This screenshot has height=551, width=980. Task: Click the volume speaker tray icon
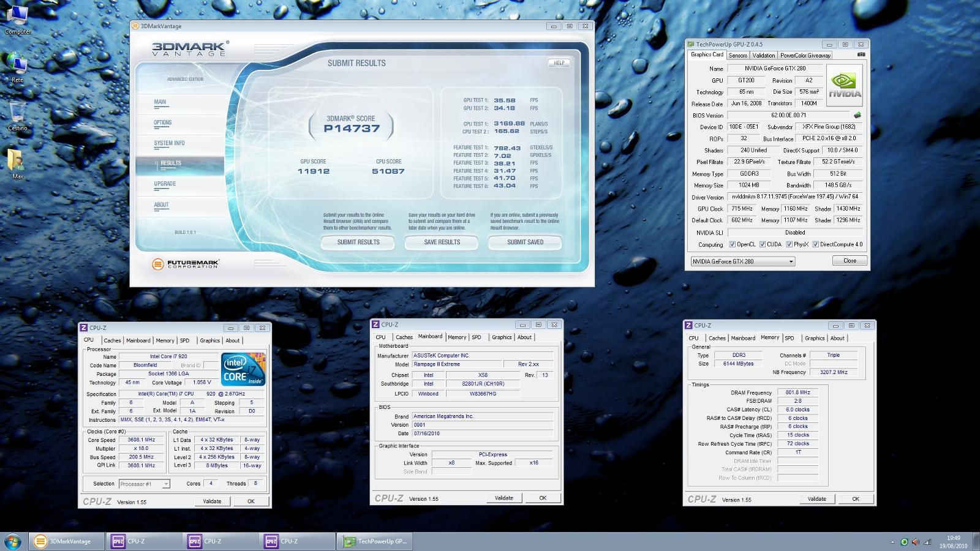click(915, 542)
